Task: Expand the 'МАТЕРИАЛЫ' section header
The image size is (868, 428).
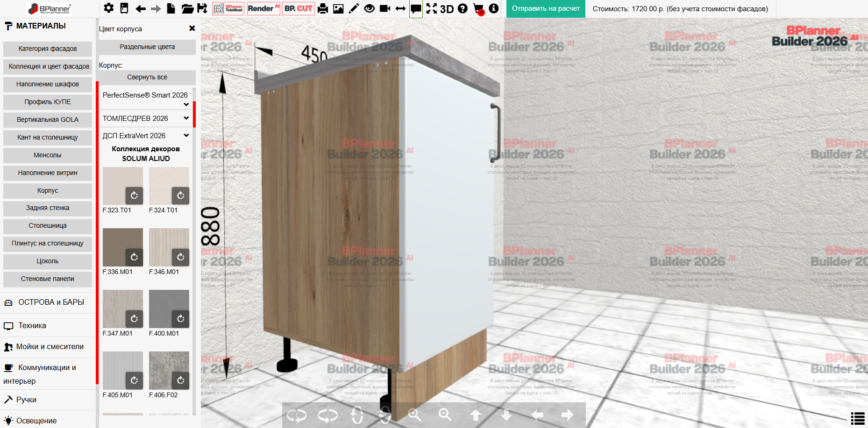Action: (x=48, y=26)
